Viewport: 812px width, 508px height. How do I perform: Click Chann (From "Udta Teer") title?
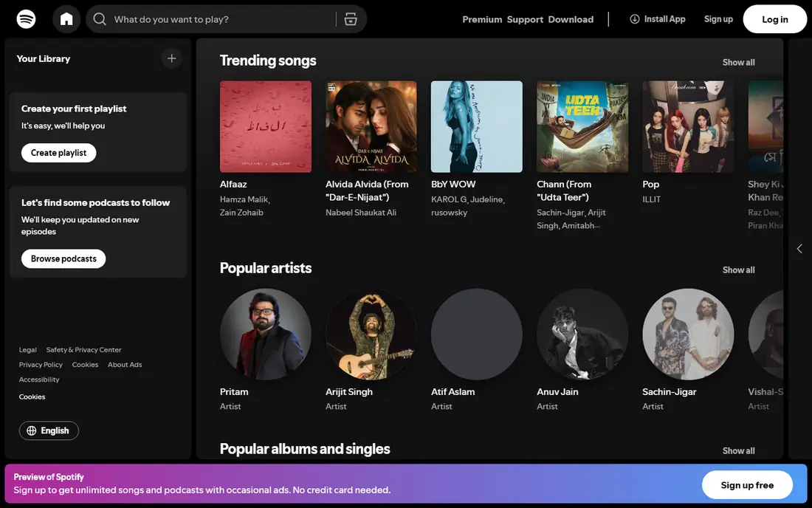(x=564, y=190)
